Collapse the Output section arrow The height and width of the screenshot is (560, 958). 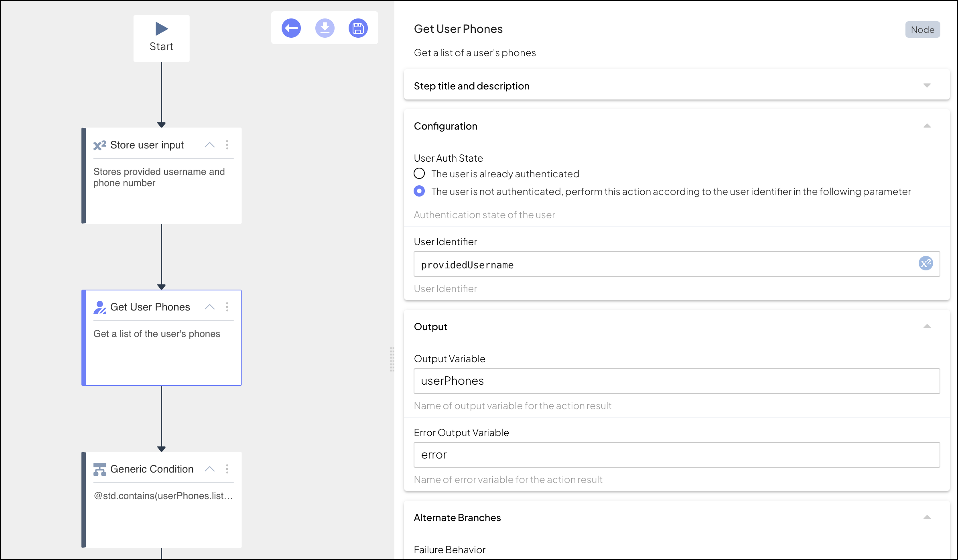click(x=927, y=326)
